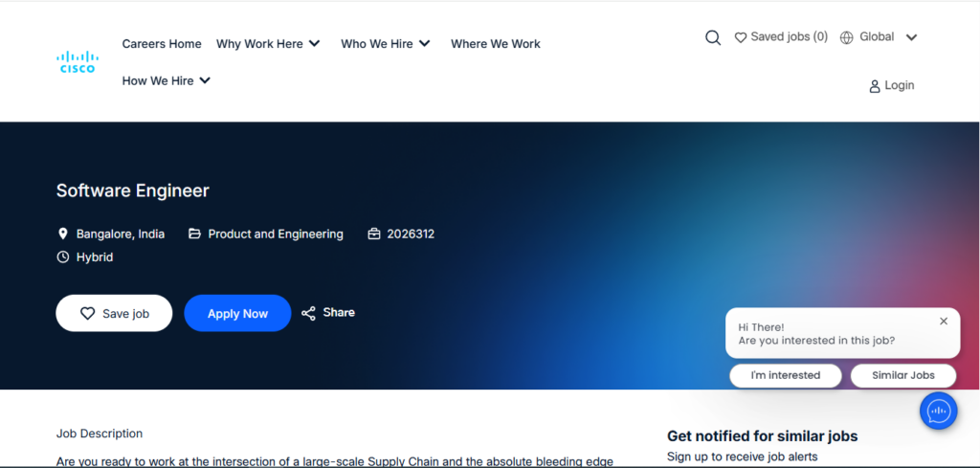Viewport: 980px width, 468px height.
Task: Click the Save job button
Action: 114,313
